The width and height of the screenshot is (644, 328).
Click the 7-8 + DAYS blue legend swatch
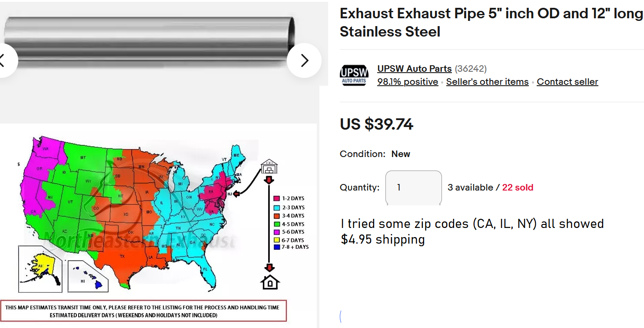277,247
